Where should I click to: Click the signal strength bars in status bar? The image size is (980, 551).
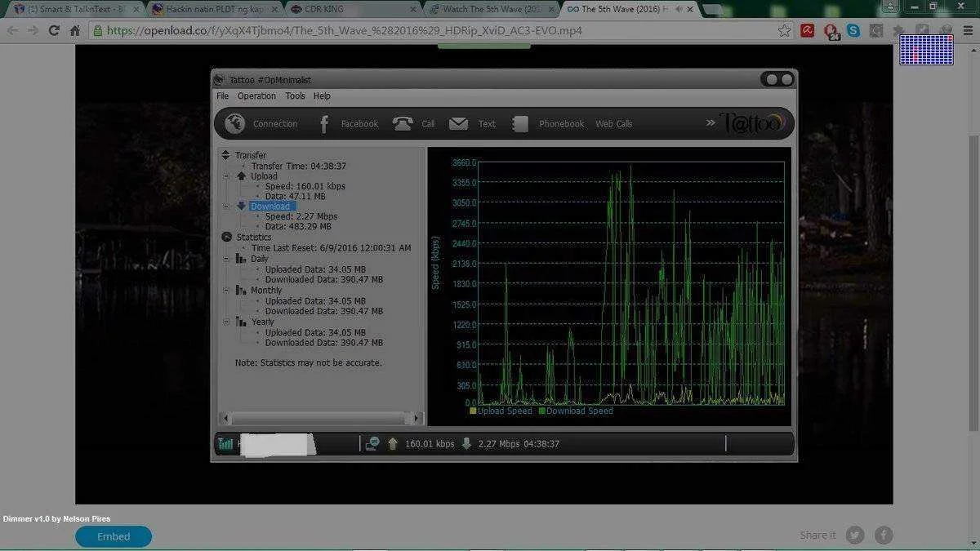coord(226,444)
